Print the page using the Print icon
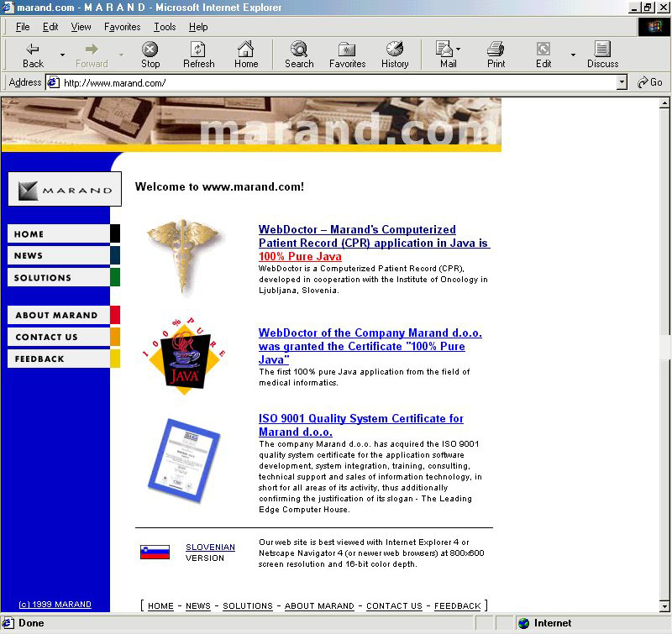672x634 pixels. [x=496, y=55]
